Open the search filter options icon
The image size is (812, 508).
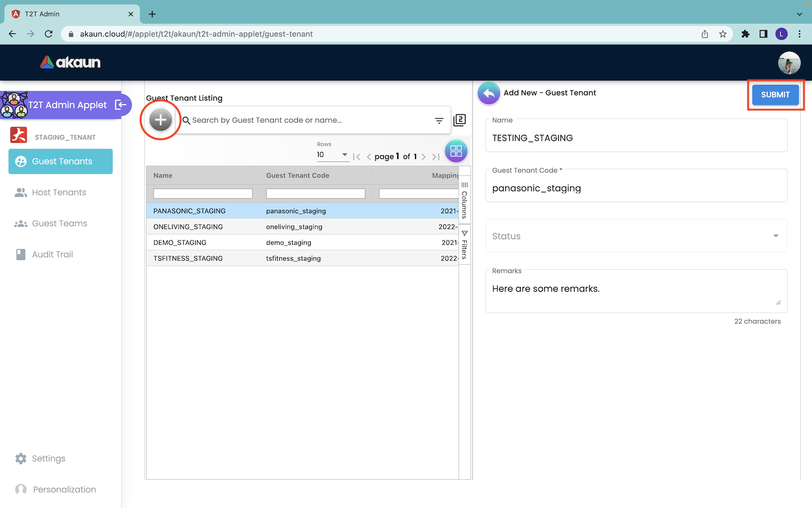pyautogui.click(x=439, y=120)
